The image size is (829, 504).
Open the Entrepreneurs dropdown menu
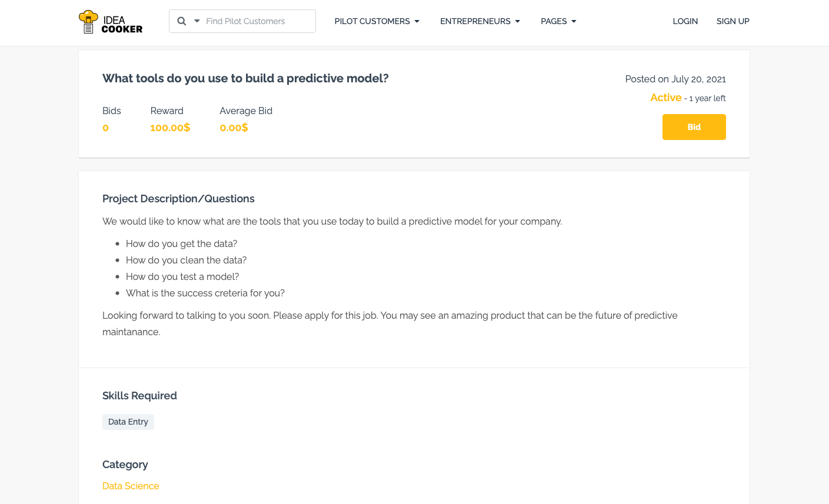pyautogui.click(x=475, y=21)
